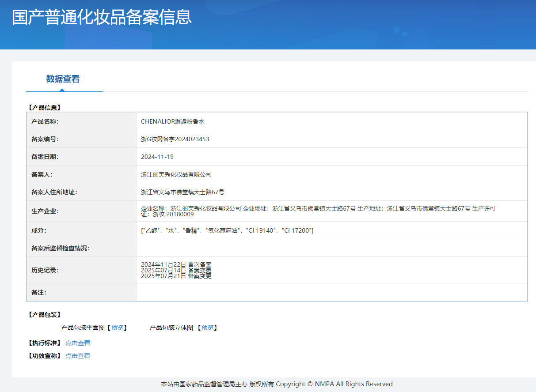Image resolution: width=536 pixels, height=392 pixels.
Task: Click the page title 国产普通化妆品备案信息
Action: pos(102,17)
